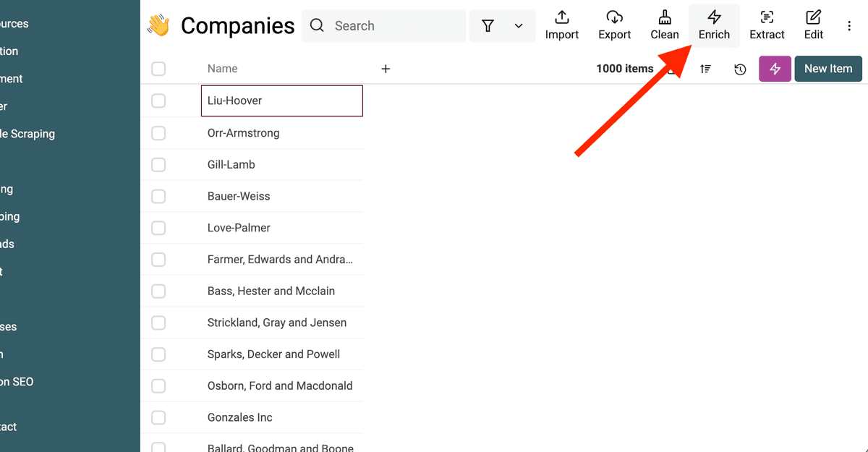This screenshot has width=868, height=452.
Task: Click the Edit pencil icon
Action: [813, 17]
